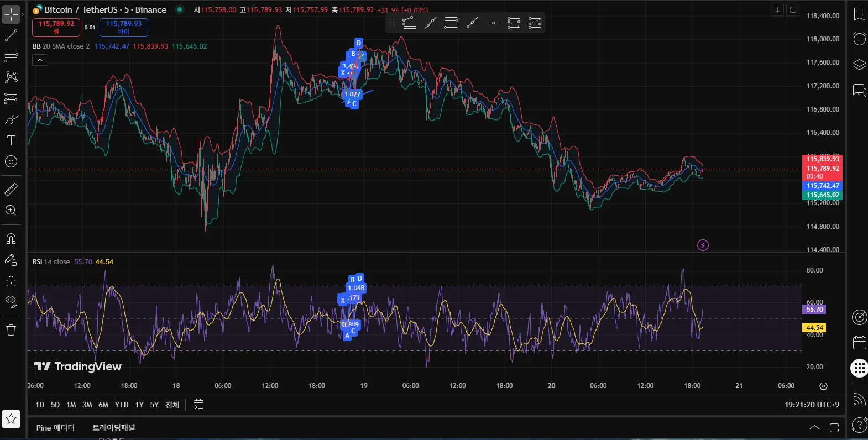The width and height of the screenshot is (868, 440).
Task: Open the emoji icons tool
Action: click(x=11, y=161)
